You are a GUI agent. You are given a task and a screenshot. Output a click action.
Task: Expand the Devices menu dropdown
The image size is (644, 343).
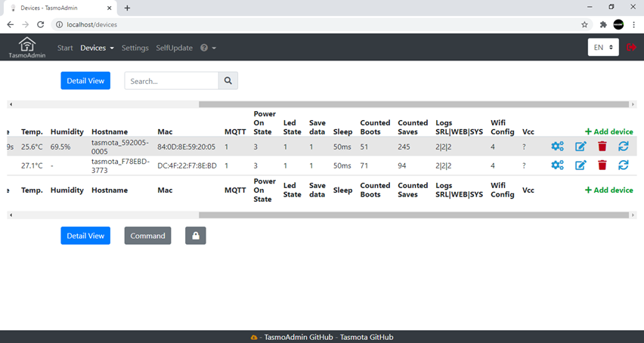coord(97,48)
